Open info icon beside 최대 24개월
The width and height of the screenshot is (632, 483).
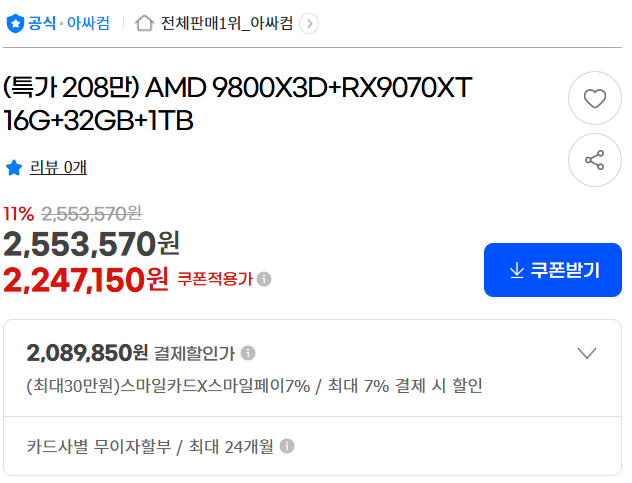pos(287,446)
